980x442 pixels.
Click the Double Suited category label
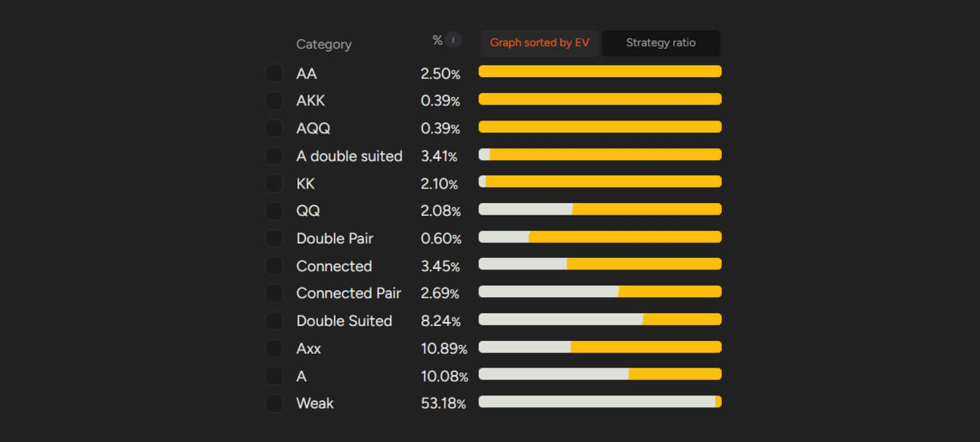click(344, 321)
